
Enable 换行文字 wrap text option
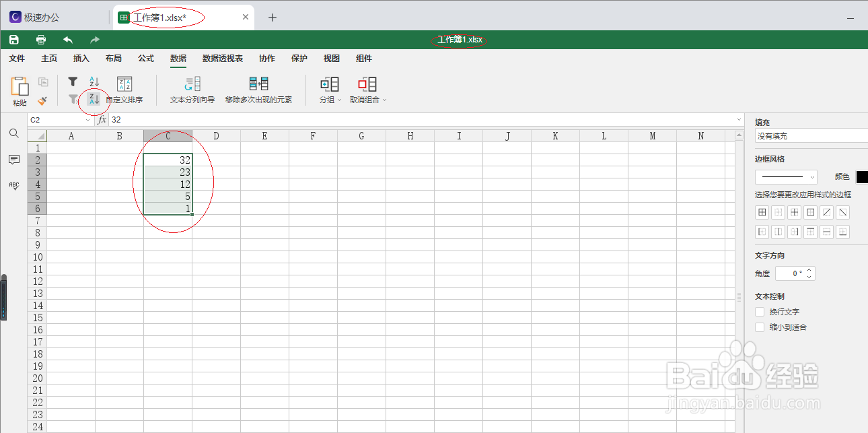pyautogui.click(x=759, y=312)
